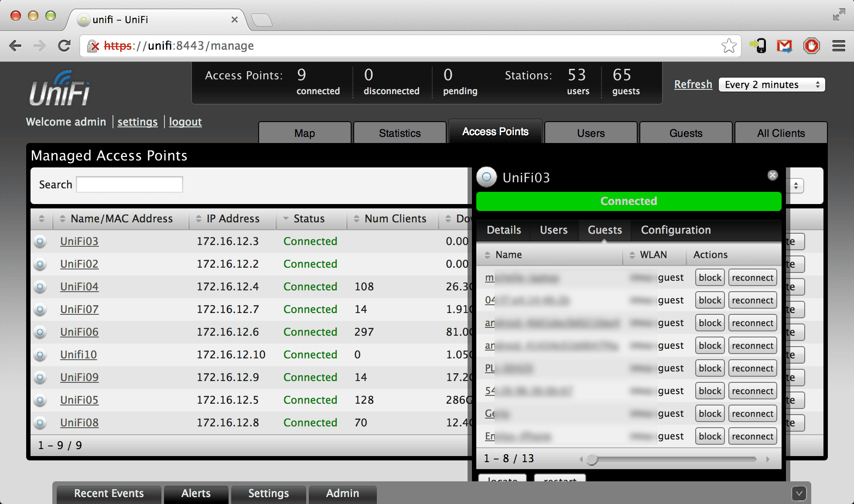Switch to the Statistics tab
This screenshot has width=854, height=504.
pyautogui.click(x=400, y=133)
